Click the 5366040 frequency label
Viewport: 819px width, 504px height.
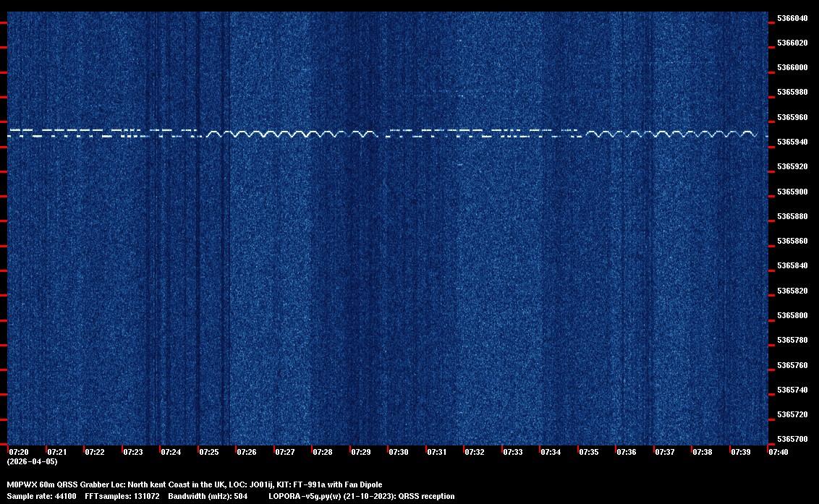coord(793,18)
